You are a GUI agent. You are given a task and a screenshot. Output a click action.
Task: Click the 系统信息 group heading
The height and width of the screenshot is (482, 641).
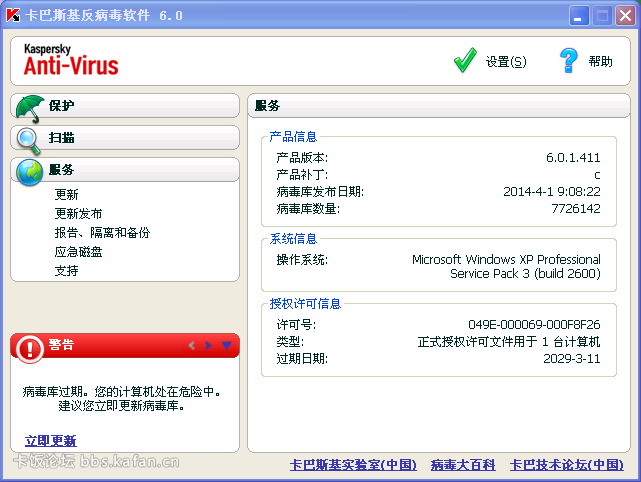293,239
